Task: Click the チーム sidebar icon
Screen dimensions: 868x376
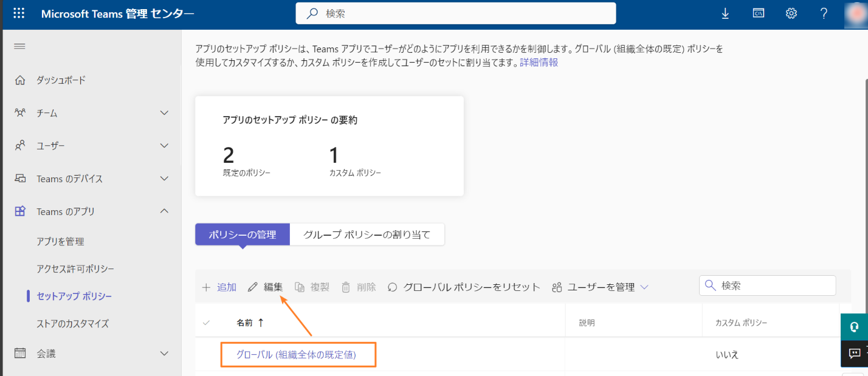Action: [x=20, y=113]
